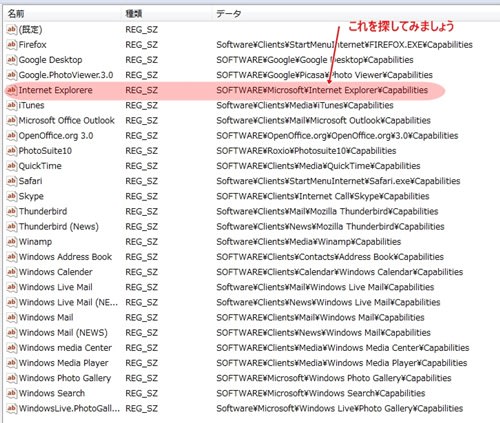Select the Windows Mail entry name

tap(46, 317)
